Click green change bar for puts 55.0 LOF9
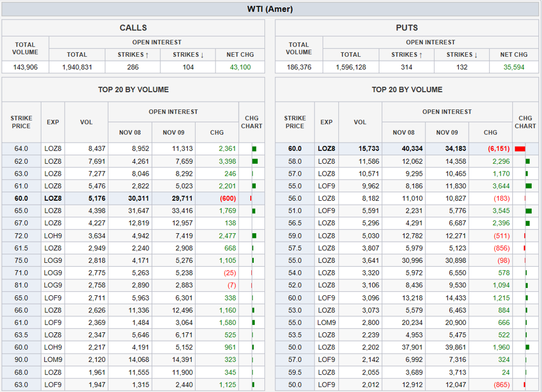542x392 pixels. [528, 186]
